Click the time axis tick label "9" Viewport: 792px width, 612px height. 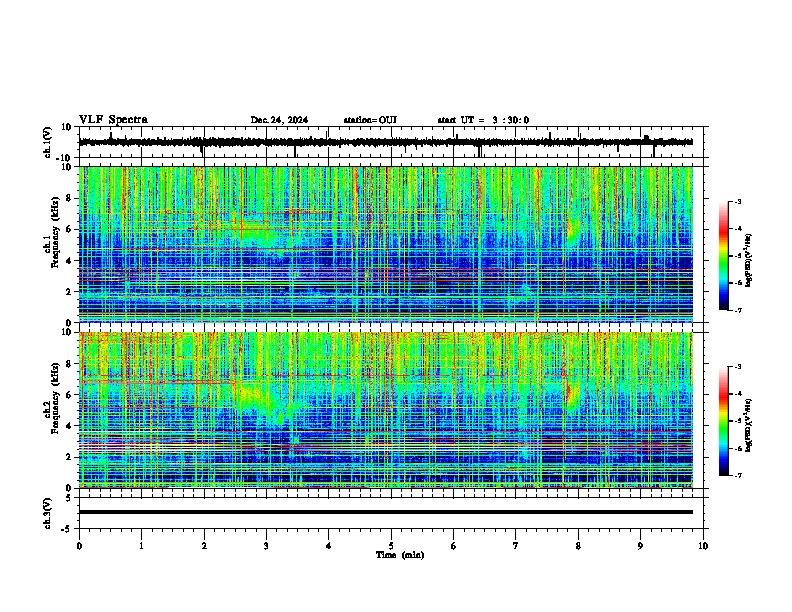640,546
